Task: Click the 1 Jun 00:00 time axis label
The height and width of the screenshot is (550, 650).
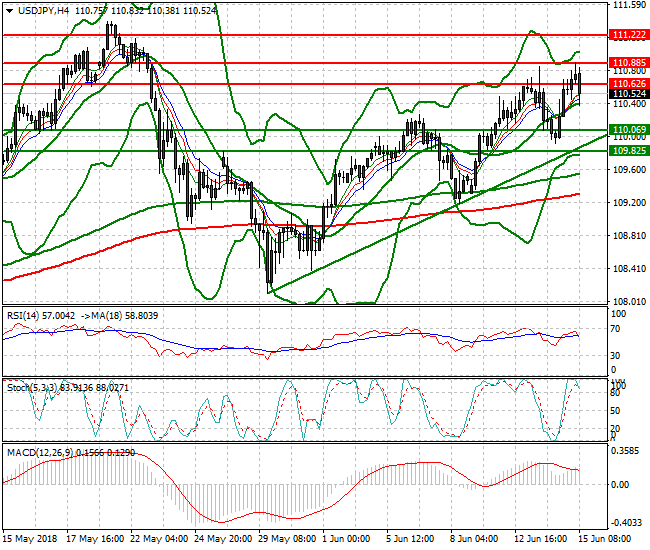Action: (x=346, y=539)
